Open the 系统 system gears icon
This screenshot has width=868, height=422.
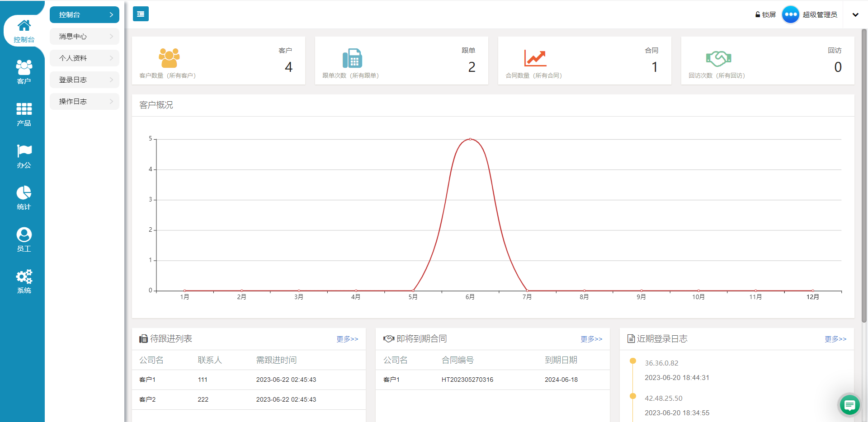tap(24, 277)
